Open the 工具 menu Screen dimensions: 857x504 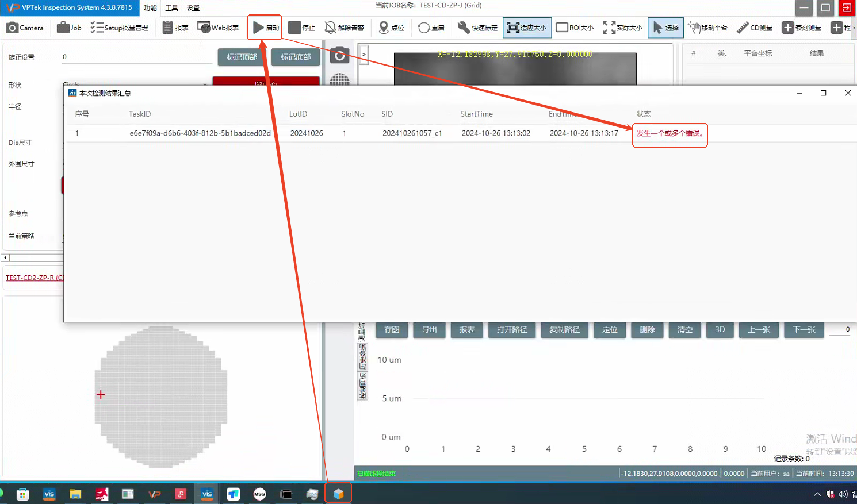pos(171,8)
